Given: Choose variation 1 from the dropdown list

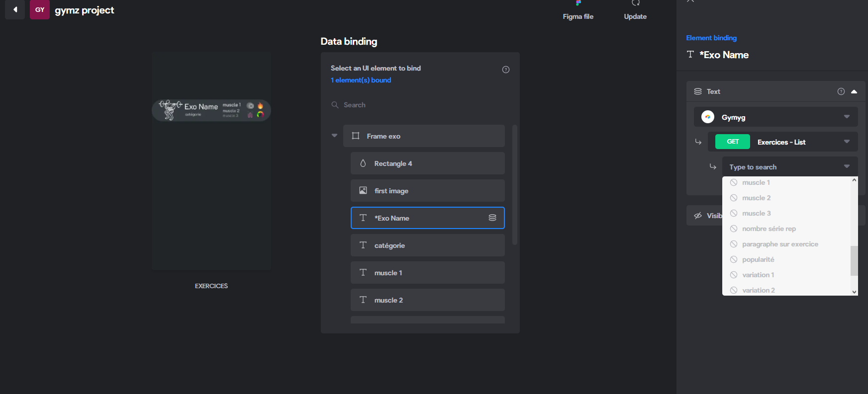Looking at the screenshot, I should [x=786, y=275].
